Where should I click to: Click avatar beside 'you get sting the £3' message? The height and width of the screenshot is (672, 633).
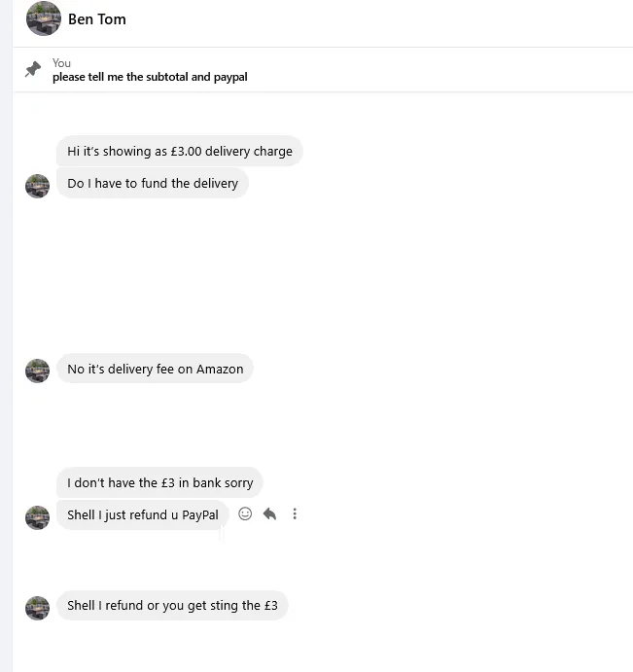(x=37, y=608)
